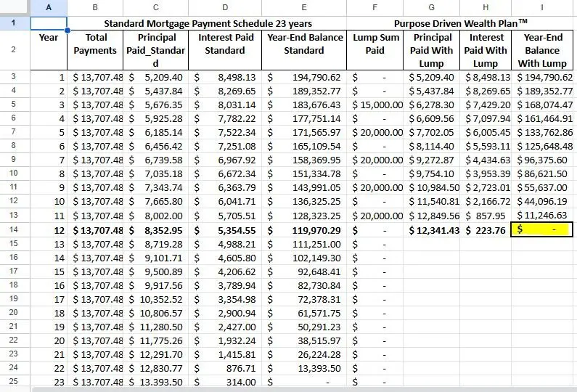Click the 'Year-End Balance Standard' header cell

[304, 50]
